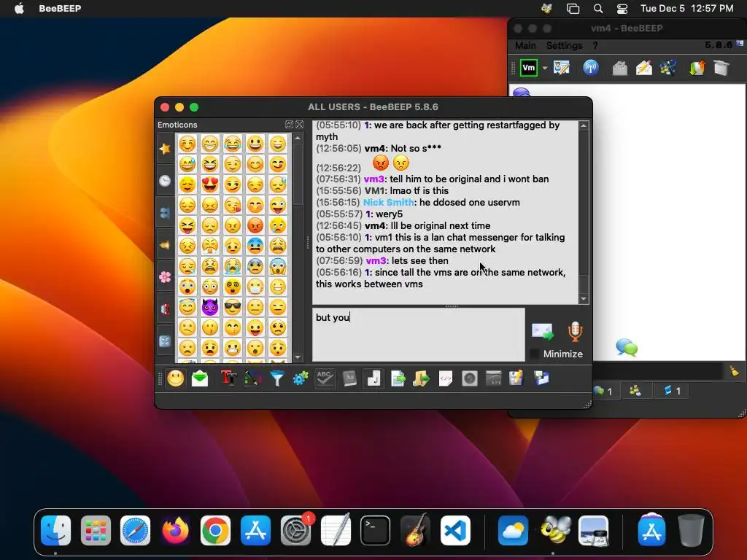Click the Vm status avatar in vm4 window
This screenshot has height=560, width=747.
pyautogui.click(x=528, y=68)
